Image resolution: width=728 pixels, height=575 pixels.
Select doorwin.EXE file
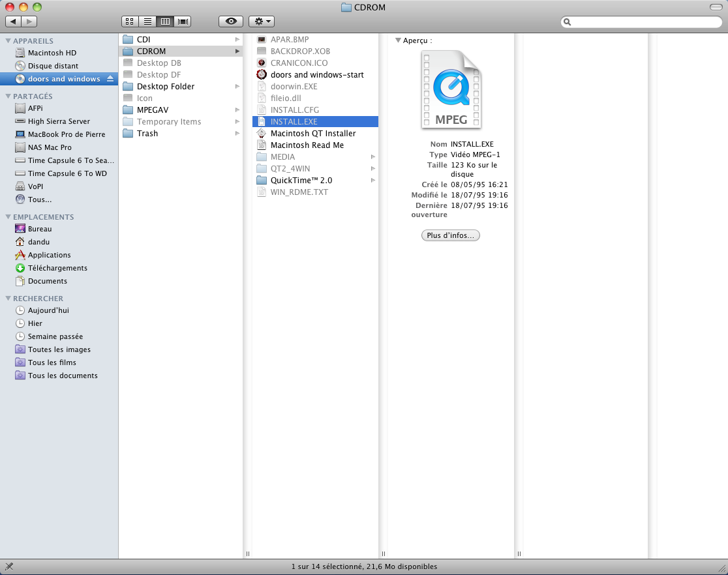[315, 86]
